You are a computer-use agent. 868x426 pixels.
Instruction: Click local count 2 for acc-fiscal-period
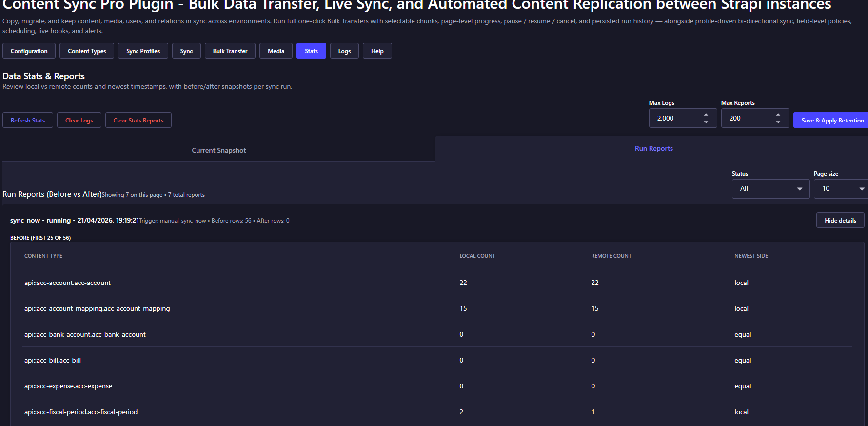461,412
